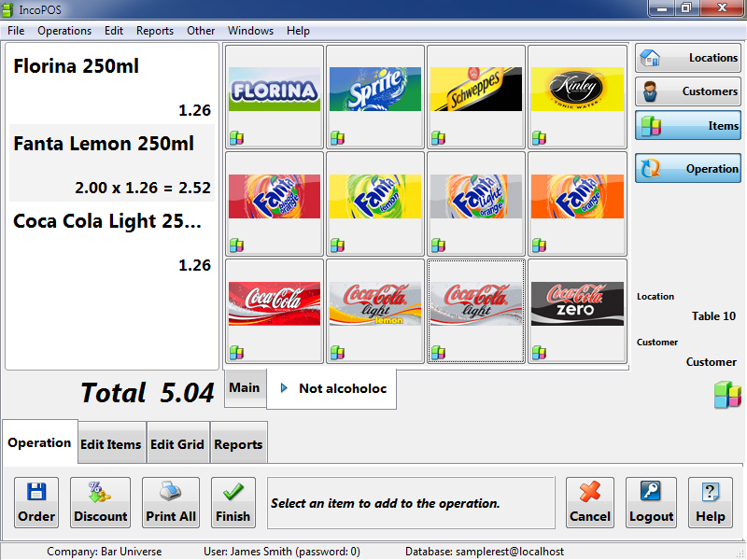Viewport: 747px width, 560px height.
Task: Add Florina item from the grid
Action: tap(275, 97)
